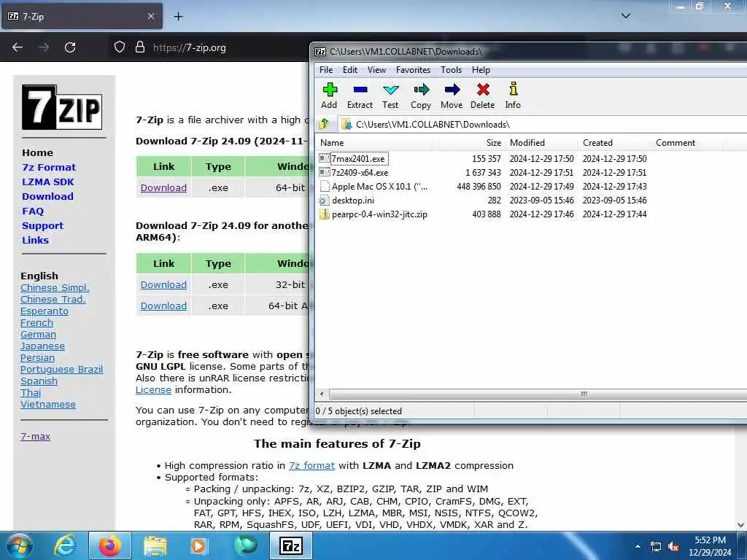
Task: Close the 7-Zip browser tab
Action: click(151, 16)
